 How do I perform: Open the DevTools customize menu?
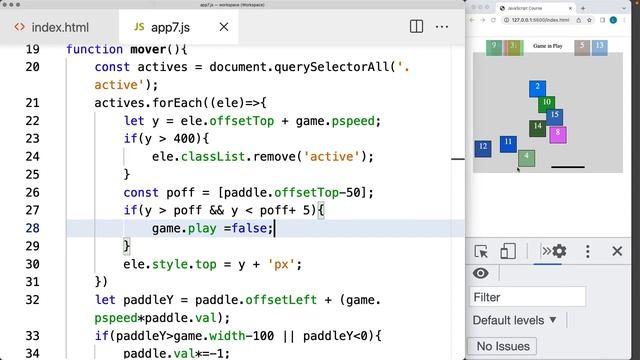(588, 251)
